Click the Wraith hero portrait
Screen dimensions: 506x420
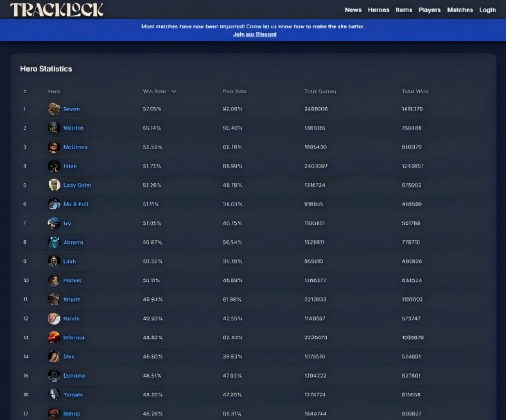click(54, 299)
